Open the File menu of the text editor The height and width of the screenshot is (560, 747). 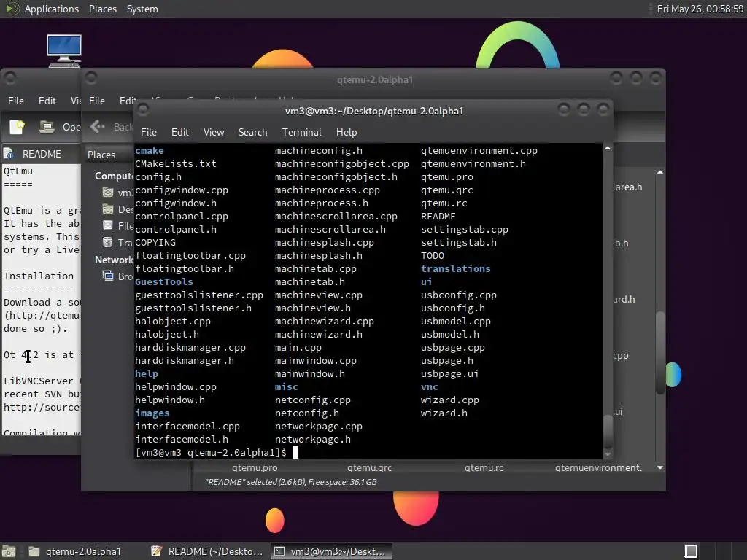point(16,101)
